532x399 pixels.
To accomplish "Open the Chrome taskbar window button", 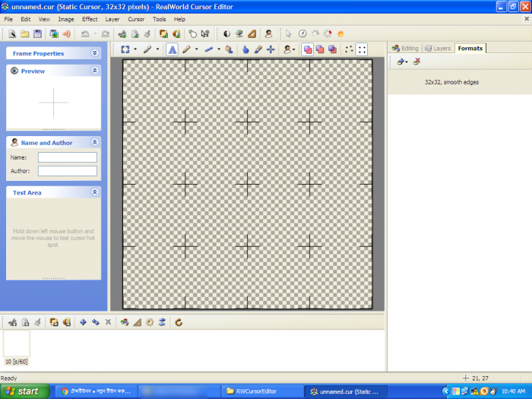I will click(x=97, y=391).
